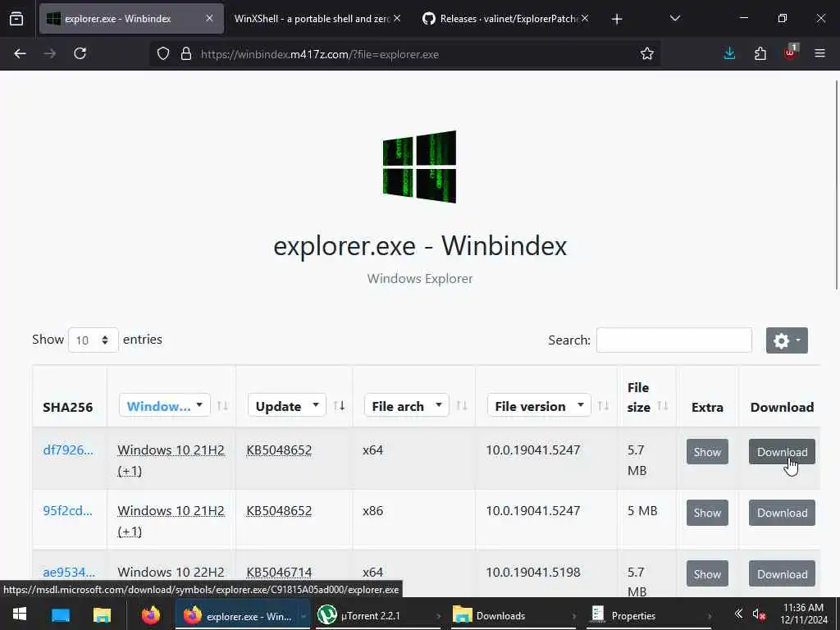
Task: Switch to the Downloads folder taskbar window
Action: point(514,615)
